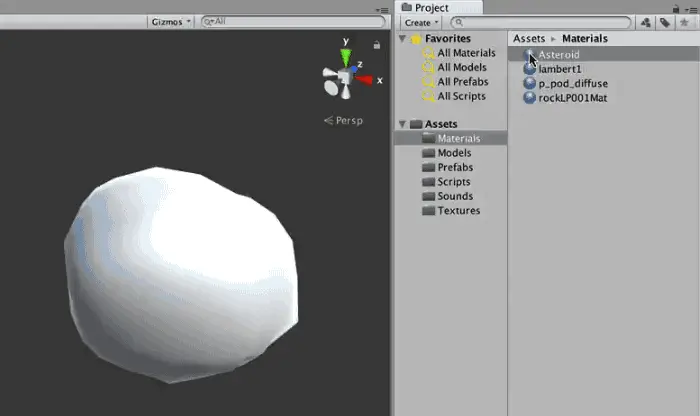Click Search by Type icon in Project toolbar
The image size is (700, 416).
click(646, 22)
